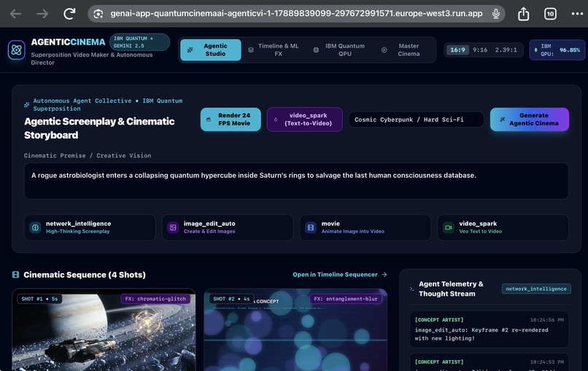Click Generate Agentic Cinema button
The height and width of the screenshot is (371, 588).
click(530, 119)
